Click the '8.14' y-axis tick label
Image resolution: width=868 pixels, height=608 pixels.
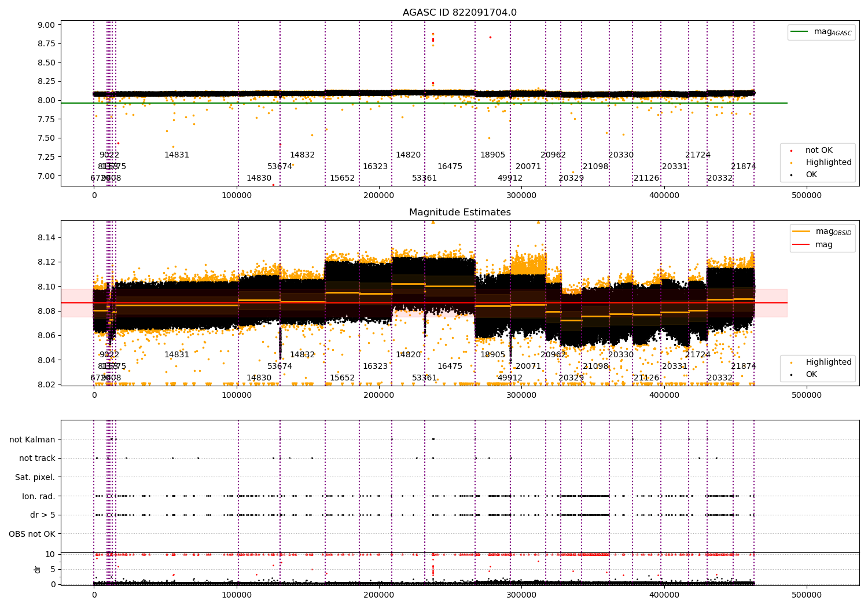click(x=46, y=238)
